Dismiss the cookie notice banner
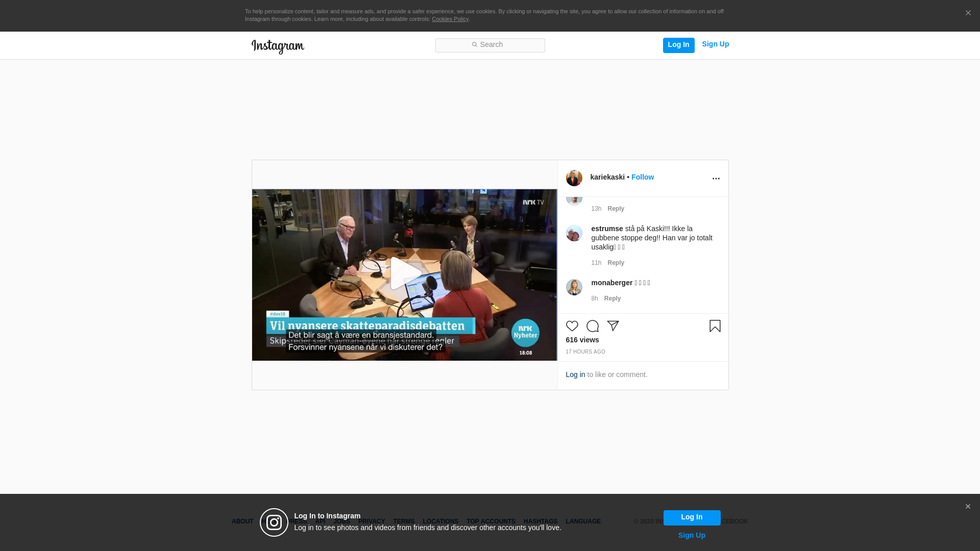This screenshot has height=551, width=980. [968, 13]
